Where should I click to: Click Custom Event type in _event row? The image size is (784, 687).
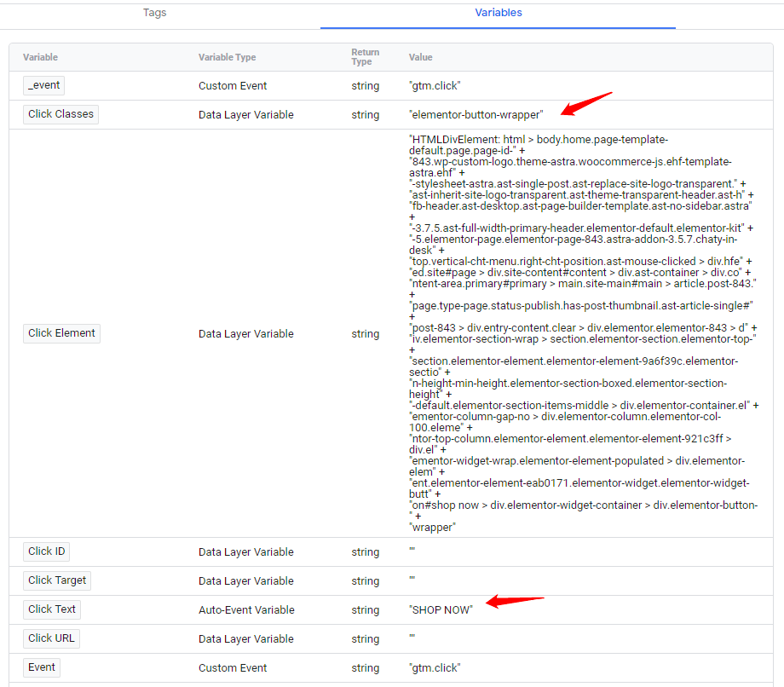(x=233, y=86)
